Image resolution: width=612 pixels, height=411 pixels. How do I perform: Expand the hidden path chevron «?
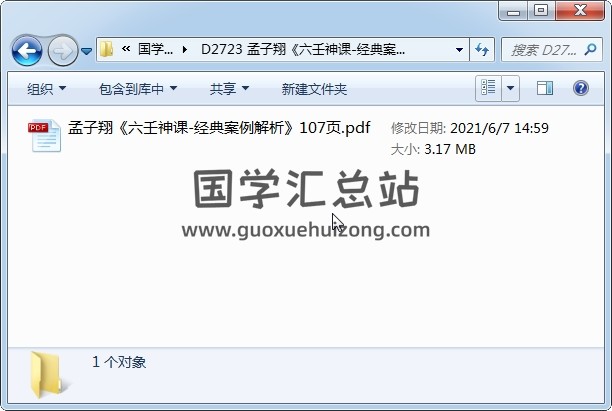click(x=126, y=49)
